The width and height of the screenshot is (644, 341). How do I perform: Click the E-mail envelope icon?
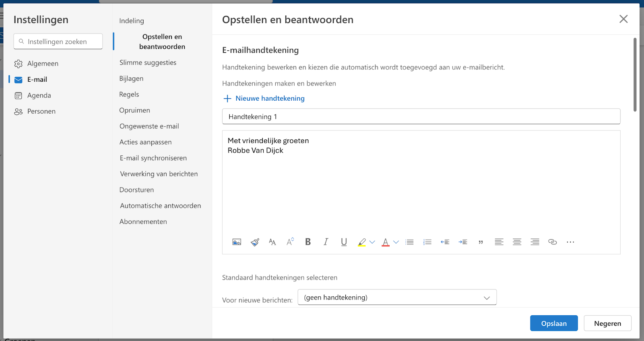click(x=19, y=80)
